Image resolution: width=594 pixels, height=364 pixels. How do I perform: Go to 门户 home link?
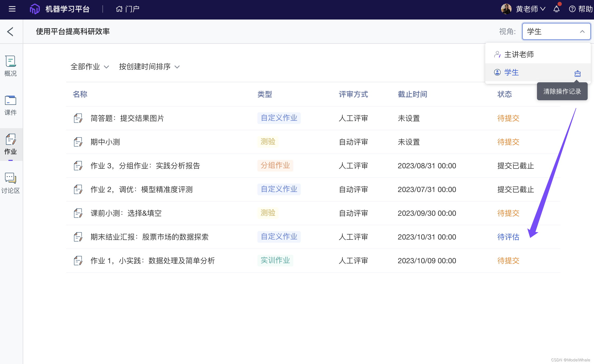coord(128,9)
